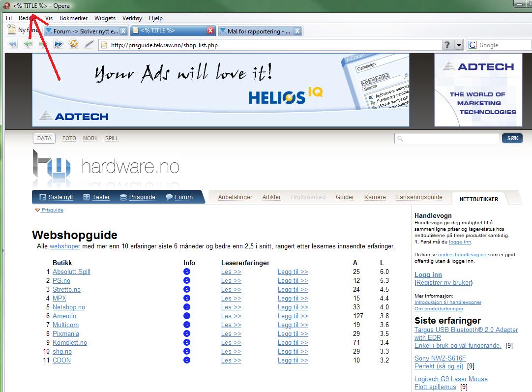Viewport: 532px width, 392px height.
Task: Close the 'Forum -> Skriver nytt e...' tab
Action: click(123, 31)
